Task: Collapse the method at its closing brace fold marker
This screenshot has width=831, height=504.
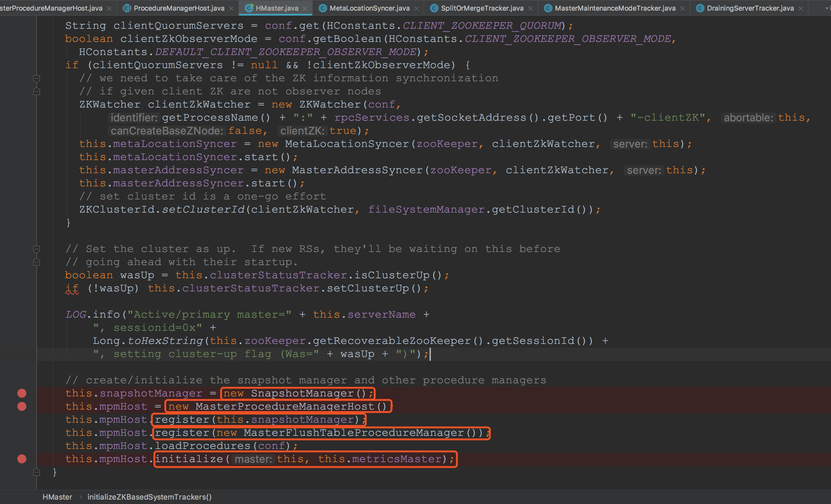Action: coord(37,472)
